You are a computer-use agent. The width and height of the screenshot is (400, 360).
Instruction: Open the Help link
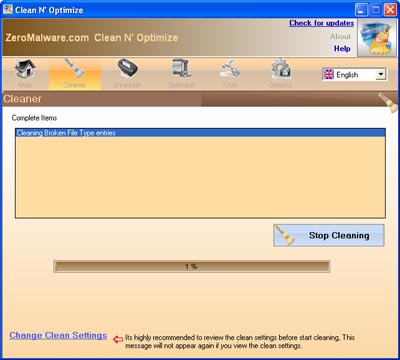point(342,49)
